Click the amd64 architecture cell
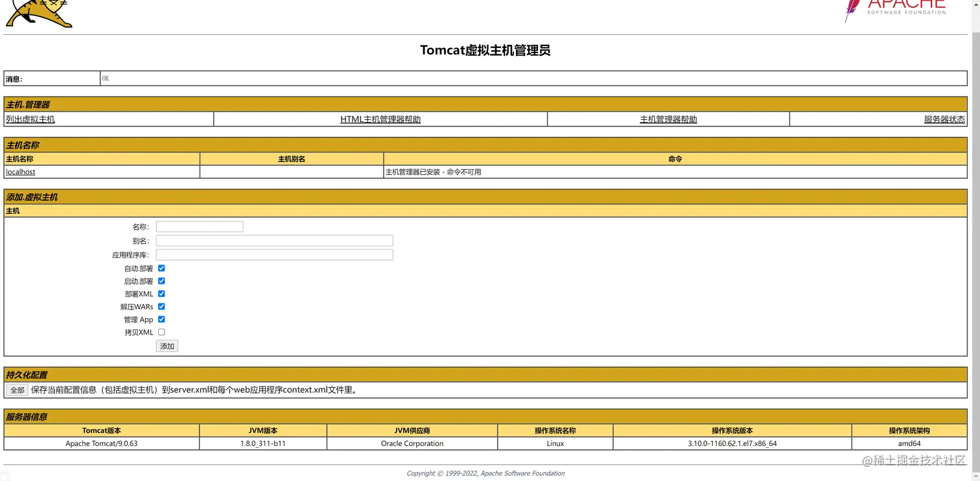 [909, 443]
